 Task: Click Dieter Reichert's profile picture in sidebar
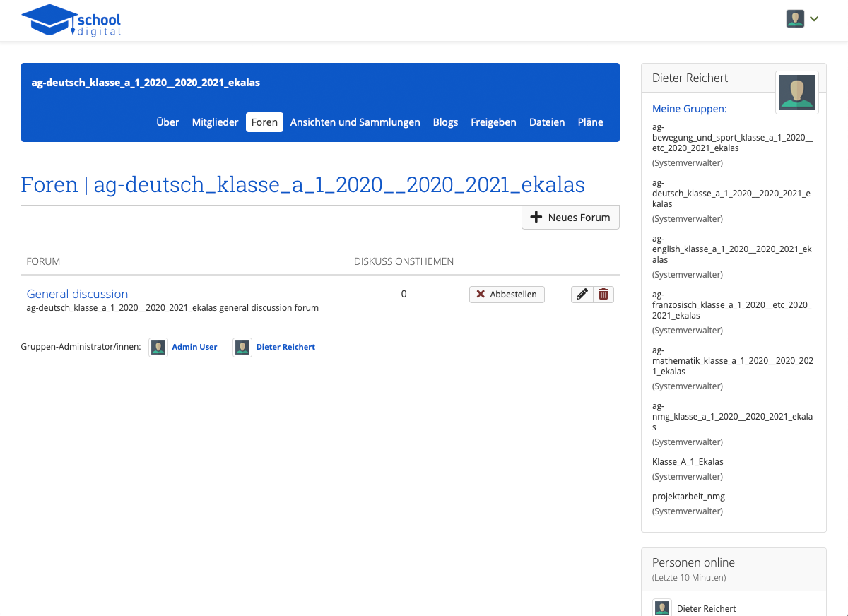796,93
